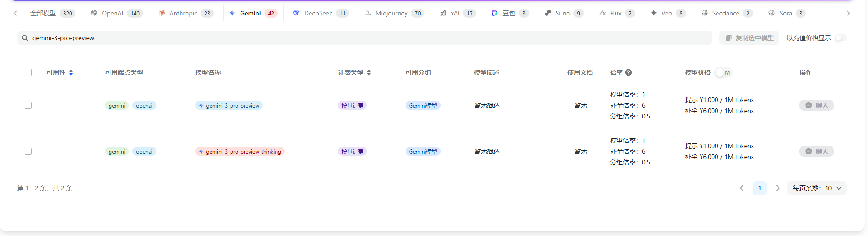Go to next page with the pagination arrow
This screenshot has width=868, height=236.
point(778,188)
